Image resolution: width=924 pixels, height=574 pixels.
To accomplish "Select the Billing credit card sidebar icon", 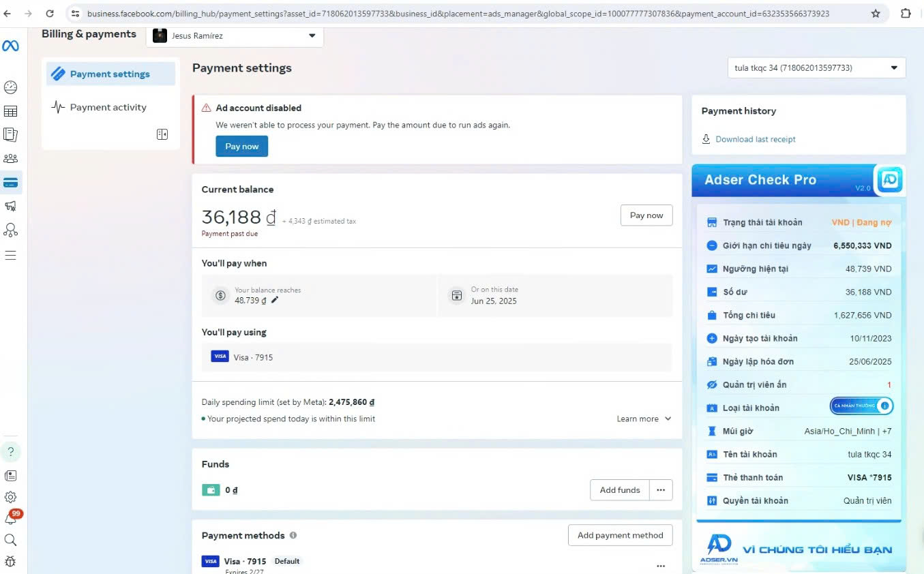I will pyautogui.click(x=10, y=183).
